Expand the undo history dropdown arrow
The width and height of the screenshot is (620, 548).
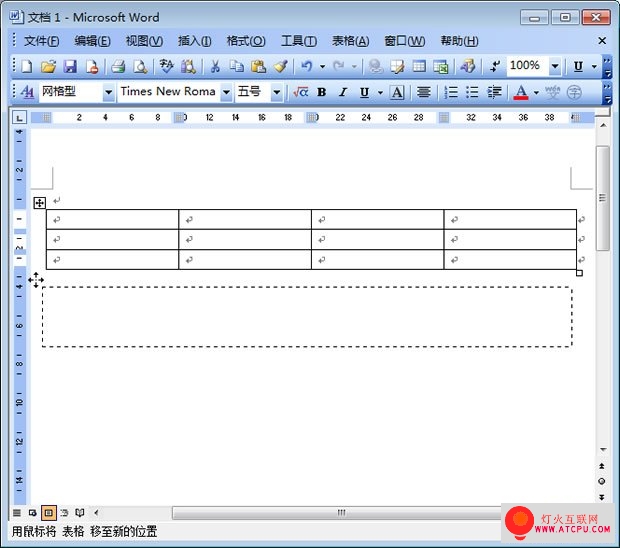322,66
